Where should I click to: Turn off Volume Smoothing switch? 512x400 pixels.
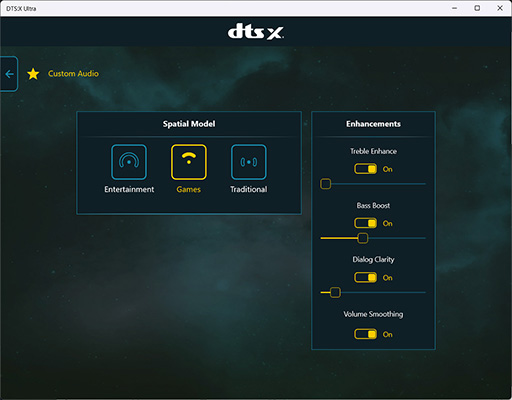point(365,334)
